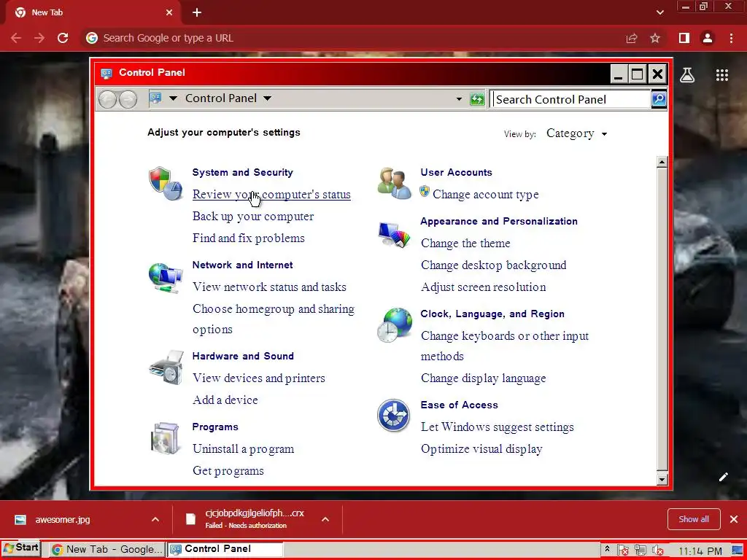Image resolution: width=747 pixels, height=560 pixels.
Task: Open the System and Security shield icon
Action: (166, 183)
